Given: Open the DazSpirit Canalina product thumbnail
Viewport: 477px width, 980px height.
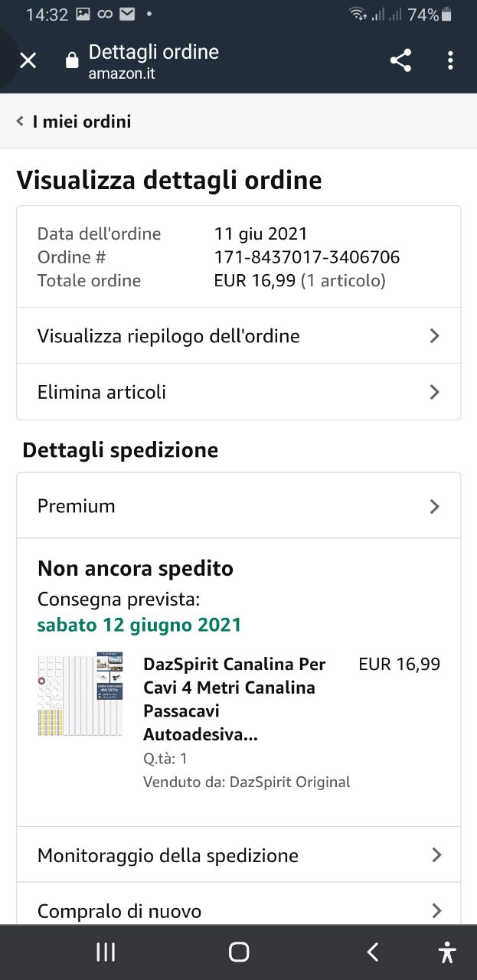Looking at the screenshot, I should [x=80, y=695].
